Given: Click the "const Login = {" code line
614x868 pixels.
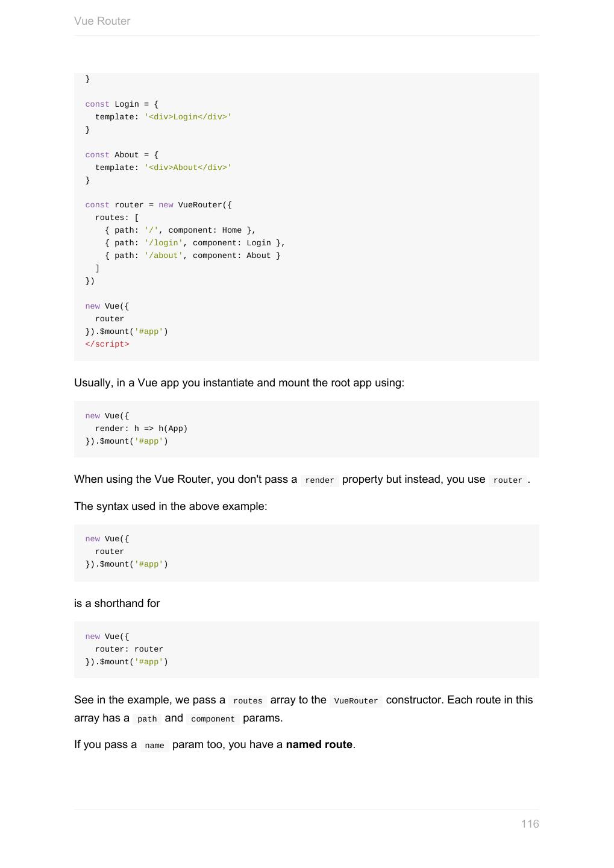Looking at the screenshot, I should [122, 104].
